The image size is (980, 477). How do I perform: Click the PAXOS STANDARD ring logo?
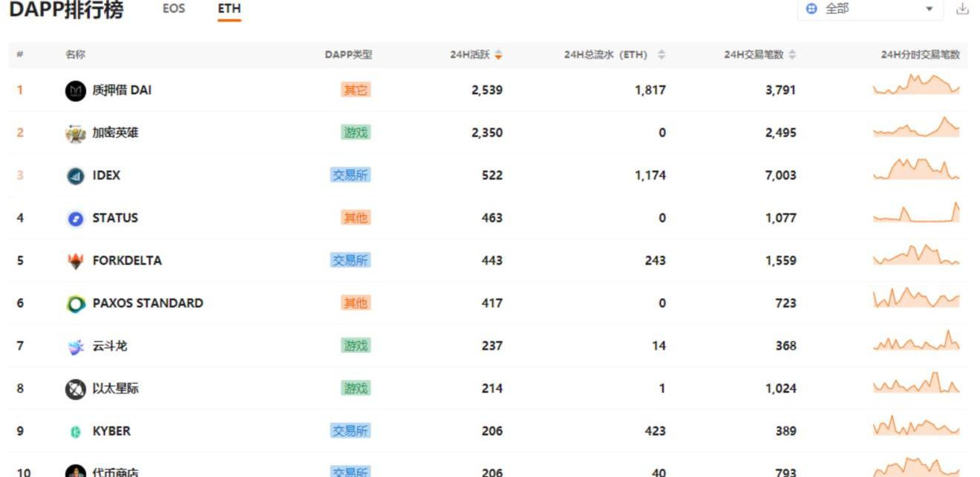point(76,303)
